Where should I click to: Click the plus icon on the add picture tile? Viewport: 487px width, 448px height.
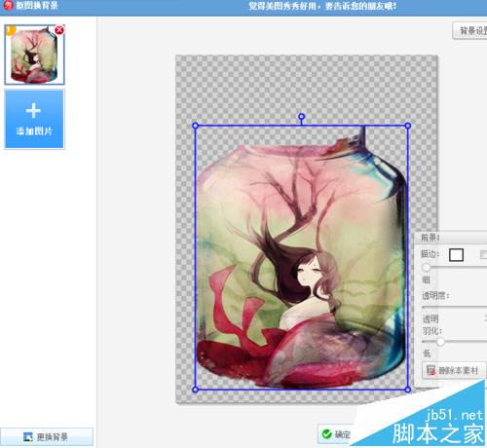pyautogui.click(x=33, y=111)
